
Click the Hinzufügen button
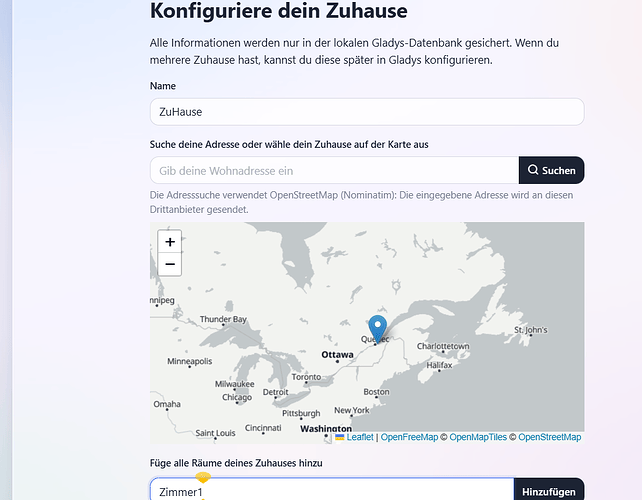(x=549, y=489)
